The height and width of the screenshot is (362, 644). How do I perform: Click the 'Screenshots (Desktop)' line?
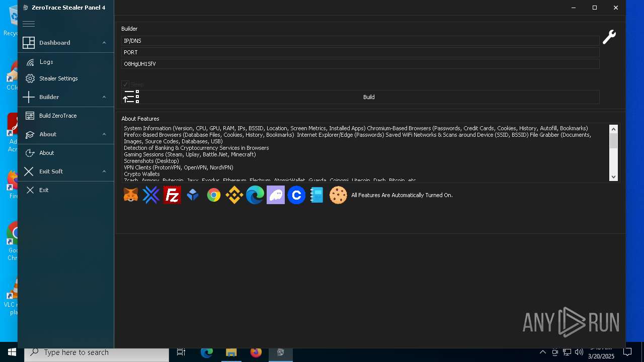(x=151, y=161)
